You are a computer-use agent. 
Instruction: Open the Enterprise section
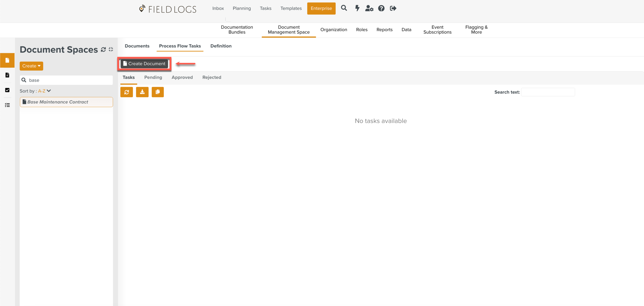tap(321, 8)
